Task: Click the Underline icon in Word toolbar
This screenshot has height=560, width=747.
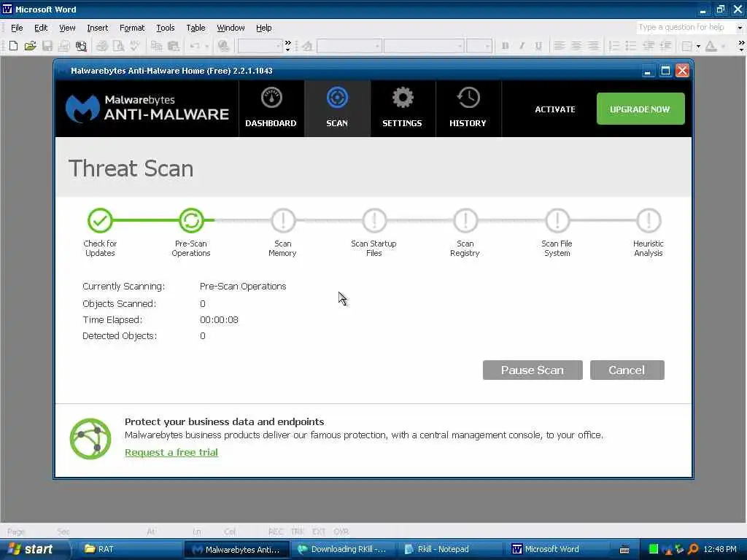Action: coord(538,46)
